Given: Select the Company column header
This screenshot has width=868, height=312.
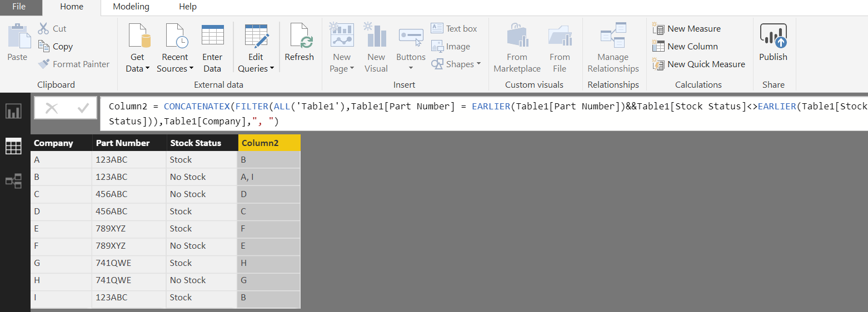Looking at the screenshot, I should pos(61,143).
